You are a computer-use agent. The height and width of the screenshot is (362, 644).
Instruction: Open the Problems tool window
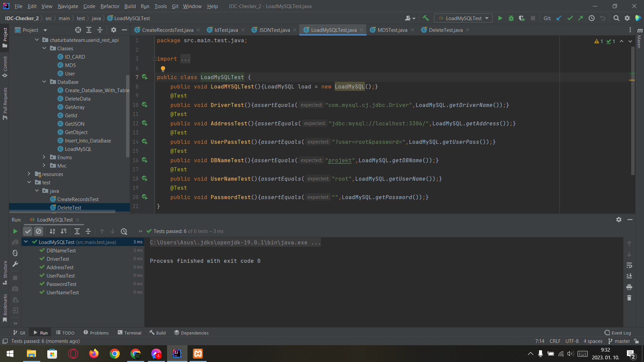click(96, 333)
